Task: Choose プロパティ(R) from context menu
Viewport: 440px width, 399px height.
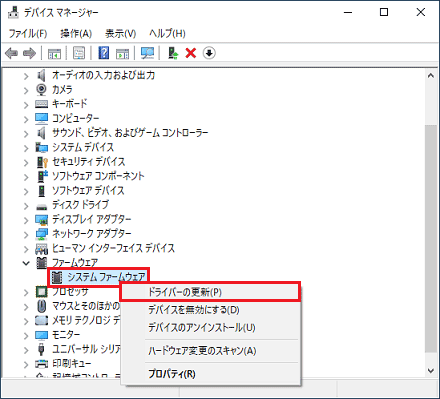Action: pos(211,374)
